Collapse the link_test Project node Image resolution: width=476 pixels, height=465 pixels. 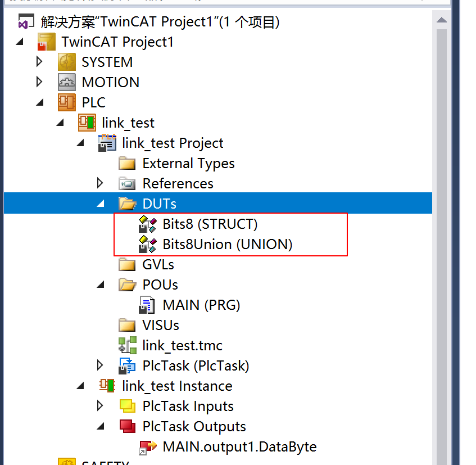(x=80, y=143)
